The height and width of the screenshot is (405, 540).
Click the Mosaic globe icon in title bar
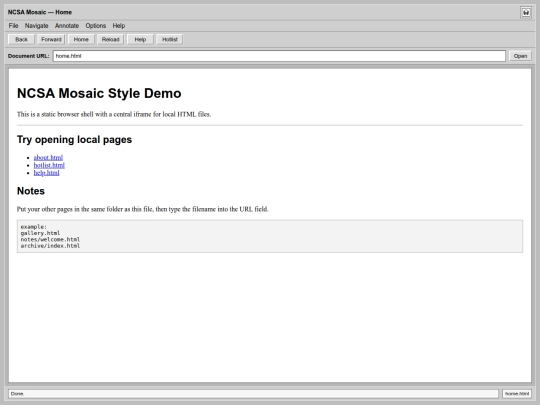pos(526,12)
